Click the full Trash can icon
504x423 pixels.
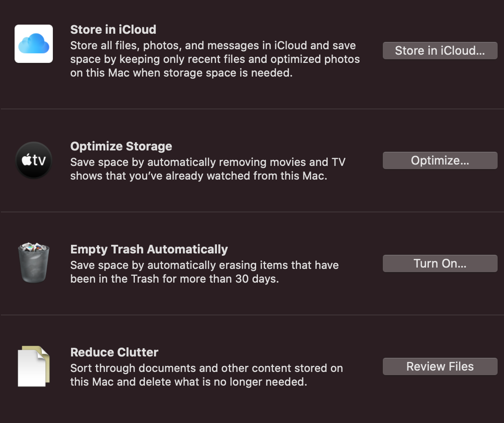pyautogui.click(x=34, y=263)
